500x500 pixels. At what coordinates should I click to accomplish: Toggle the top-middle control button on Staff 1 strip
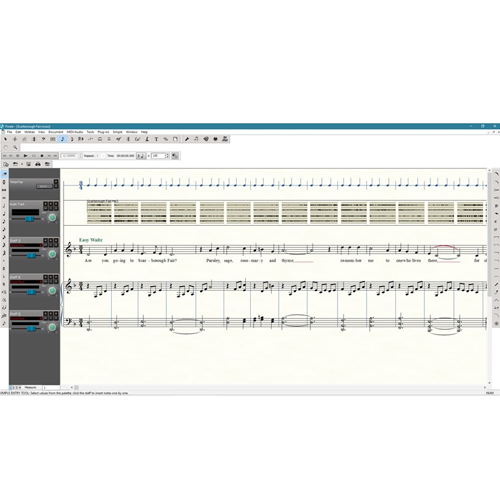tap(51, 241)
